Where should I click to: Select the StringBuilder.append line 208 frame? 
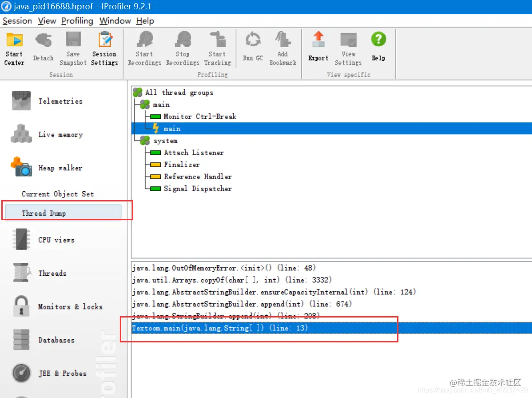[226, 316]
